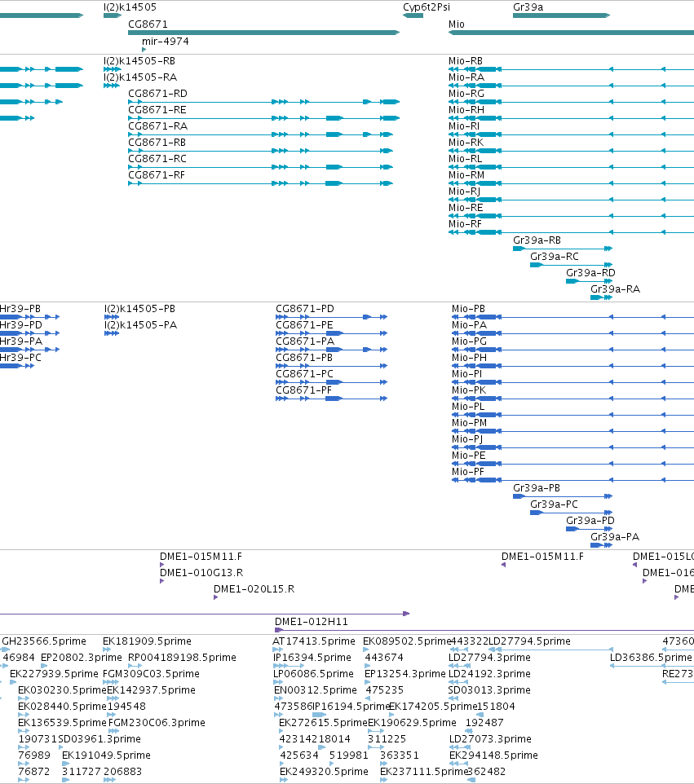Select transcript CG8671-RF
The height and width of the screenshot is (784, 694).
coord(261,183)
